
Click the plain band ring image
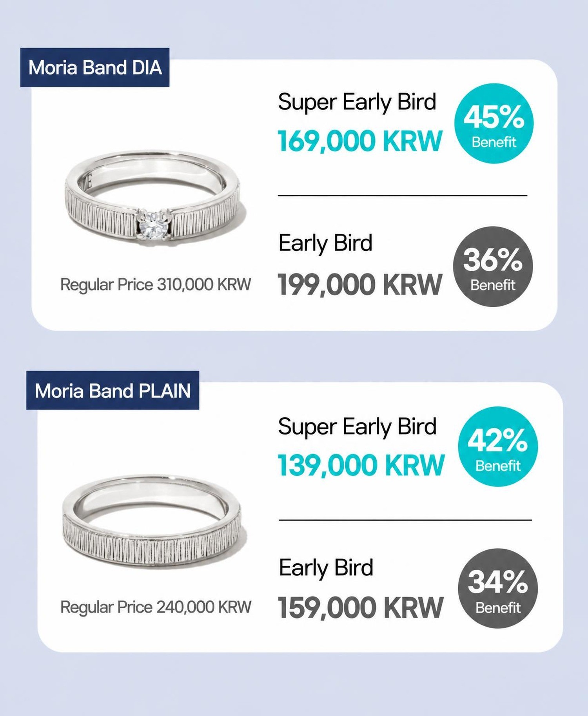[x=152, y=521]
